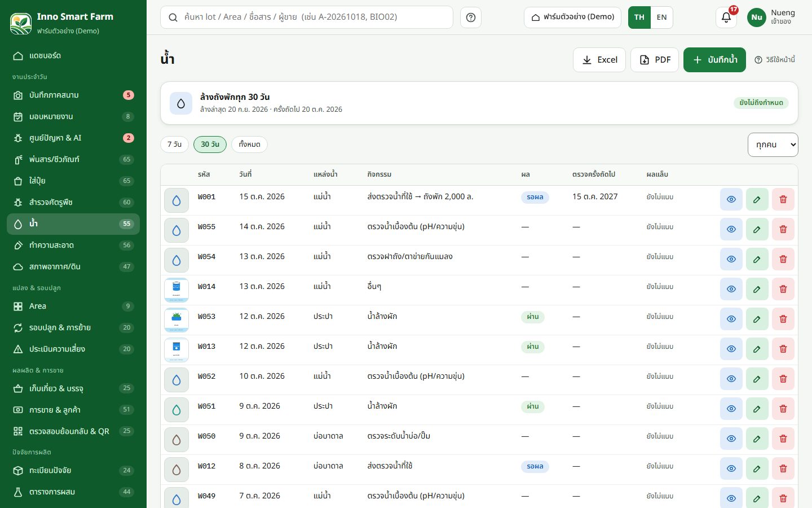Open the W053 record photo thumbnail
812x508 pixels.
click(176, 320)
